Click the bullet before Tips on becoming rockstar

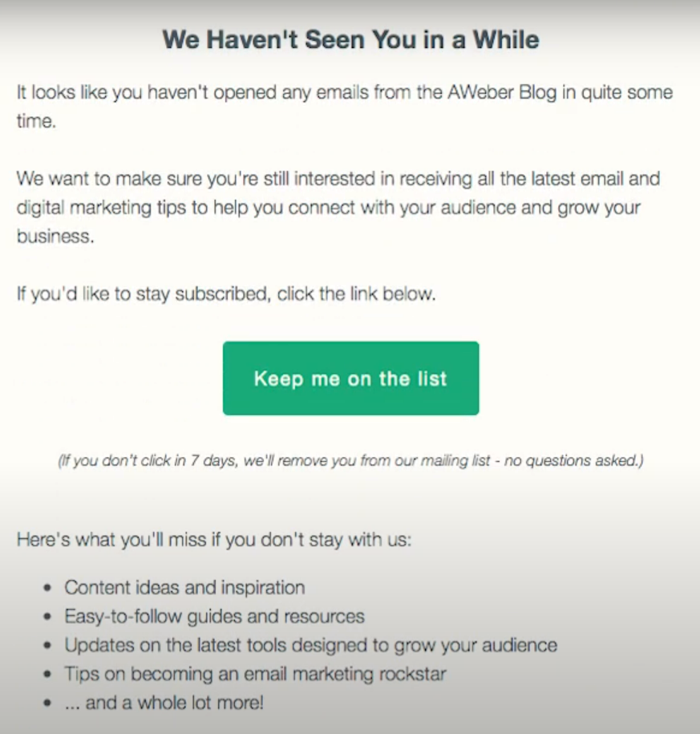click(x=47, y=675)
